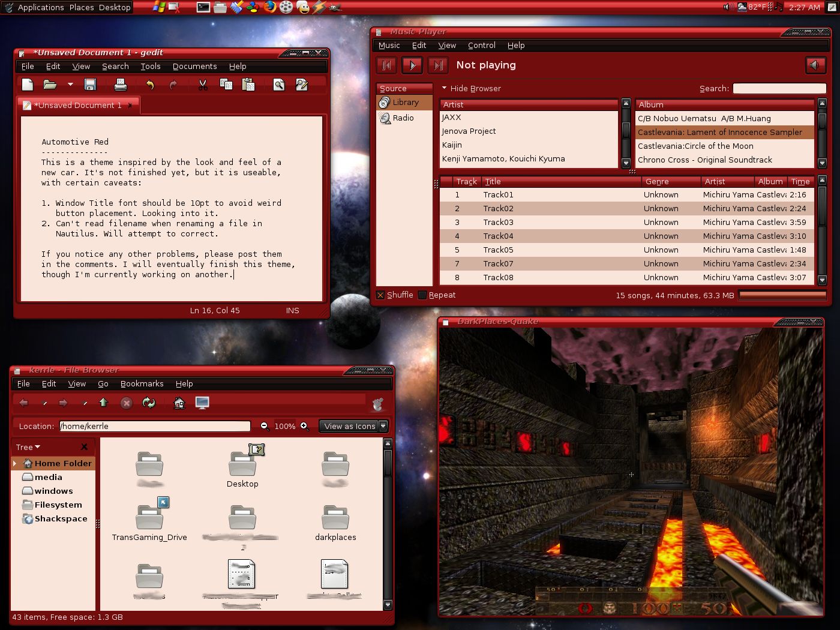840x630 pixels.
Task: Zoom out in File Browser
Action: (265, 426)
